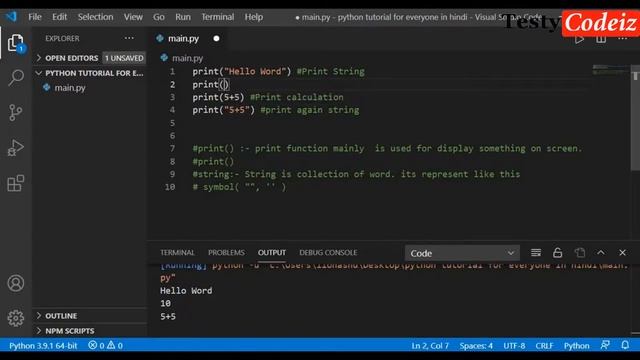
Task: Expand the NPM SCRIPTS section
Action: click(x=90, y=331)
